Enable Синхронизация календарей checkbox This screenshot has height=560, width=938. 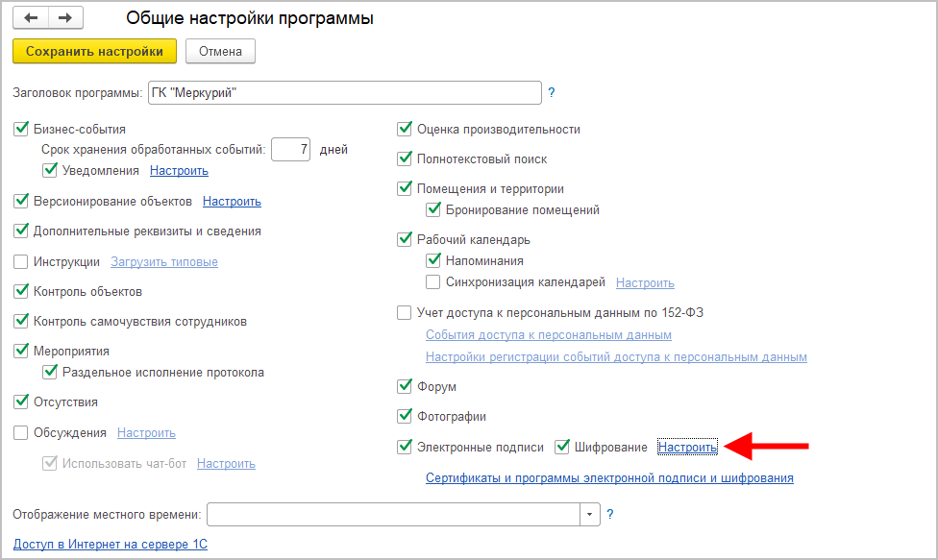point(433,282)
